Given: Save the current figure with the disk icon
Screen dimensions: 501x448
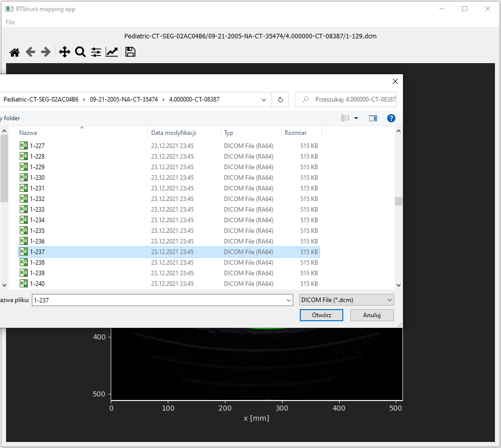Looking at the screenshot, I should [x=130, y=52].
